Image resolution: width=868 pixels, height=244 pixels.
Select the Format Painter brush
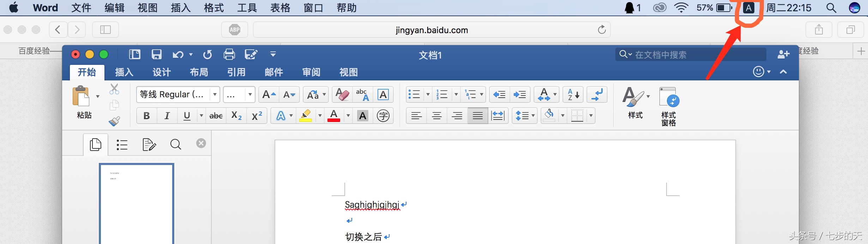(x=114, y=121)
